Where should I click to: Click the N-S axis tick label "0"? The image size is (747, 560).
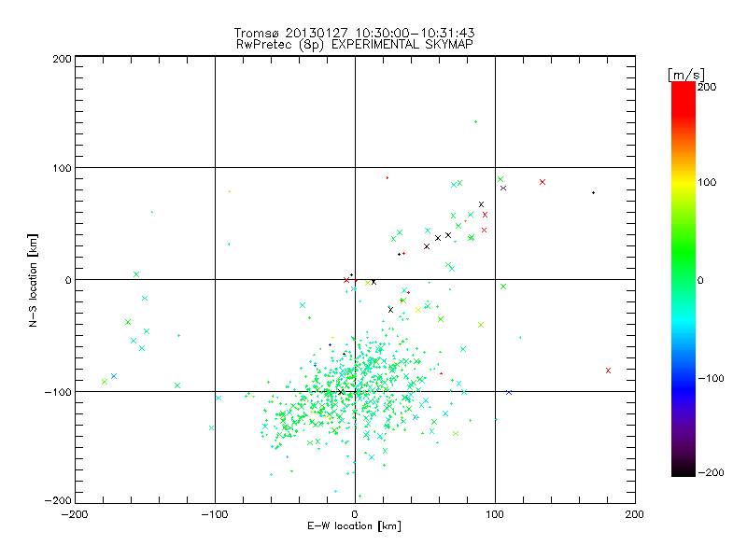[68, 280]
